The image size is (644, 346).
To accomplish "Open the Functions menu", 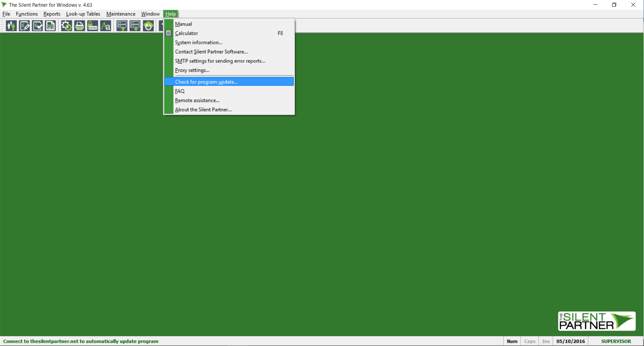I will click(x=27, y=14).
